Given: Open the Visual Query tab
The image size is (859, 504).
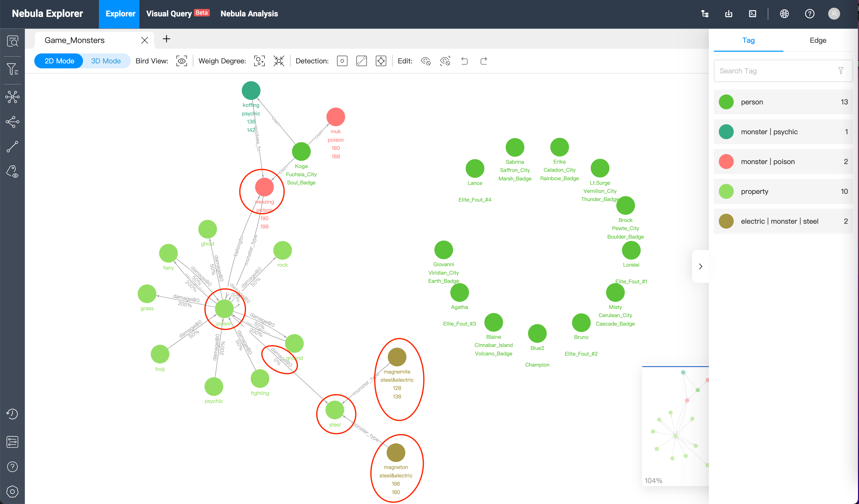Looking at the screenshot, I should [178, 14].
